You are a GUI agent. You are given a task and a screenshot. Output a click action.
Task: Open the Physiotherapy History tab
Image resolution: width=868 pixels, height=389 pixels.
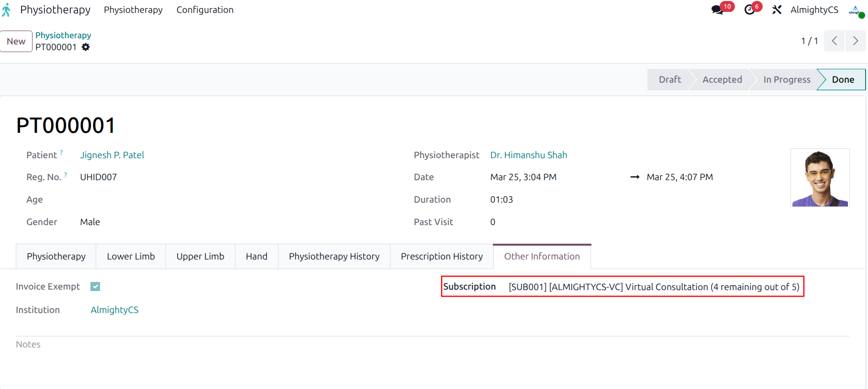tap(334, 257)
